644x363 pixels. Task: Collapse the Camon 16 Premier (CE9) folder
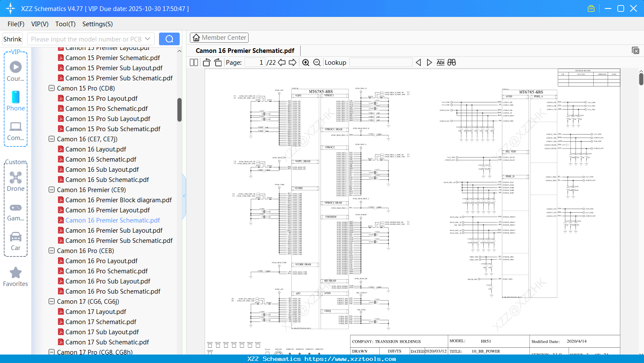pyautogui.click(x=52, y=190)
